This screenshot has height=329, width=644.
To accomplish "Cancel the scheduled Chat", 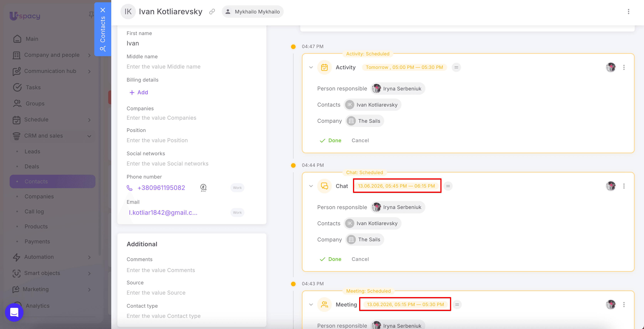I will pos(360,259).
